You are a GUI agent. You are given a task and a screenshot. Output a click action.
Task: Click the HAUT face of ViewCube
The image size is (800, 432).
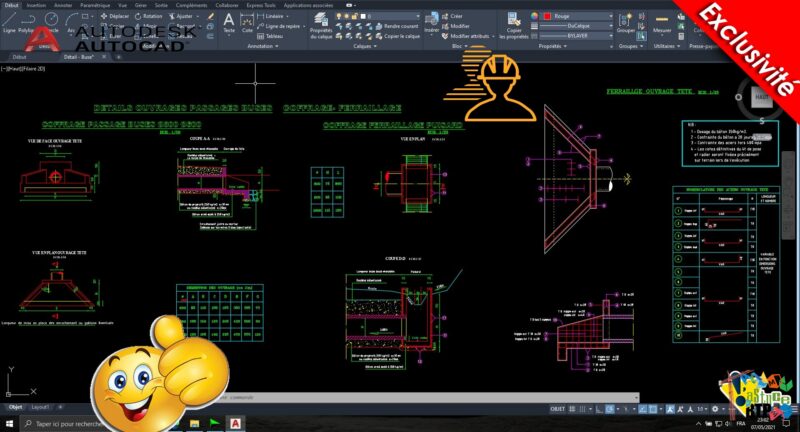761,97
